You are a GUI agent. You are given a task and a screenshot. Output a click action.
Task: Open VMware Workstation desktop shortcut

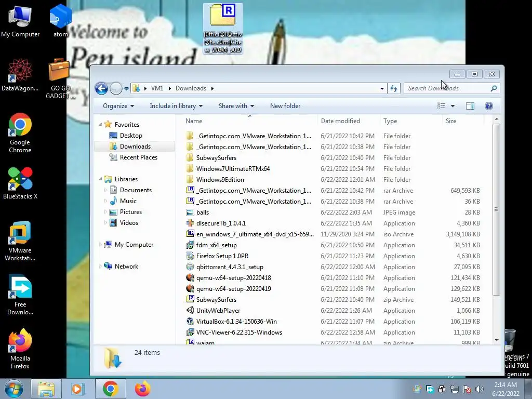[20, 241]
